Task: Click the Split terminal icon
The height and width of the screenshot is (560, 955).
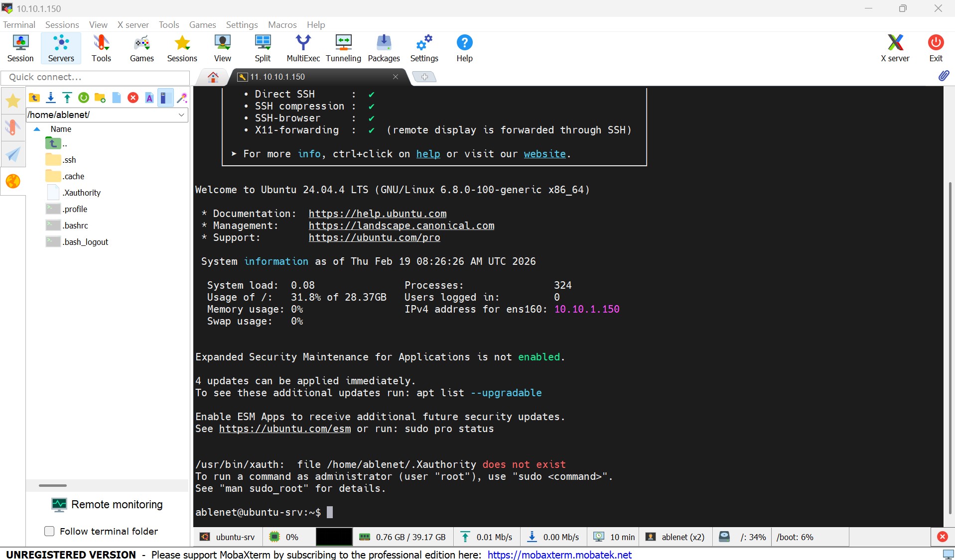Action: pyautogui.click(x=263, y=48)
